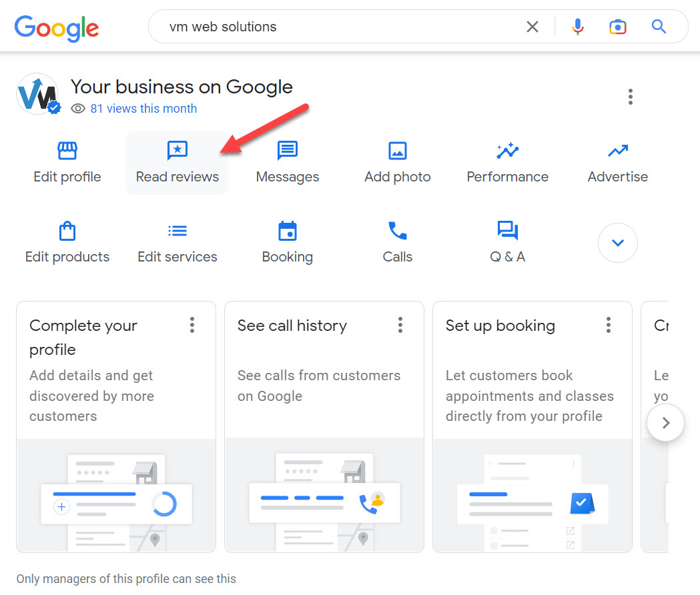
Task: View Performance insights
Action: (508, 163)
